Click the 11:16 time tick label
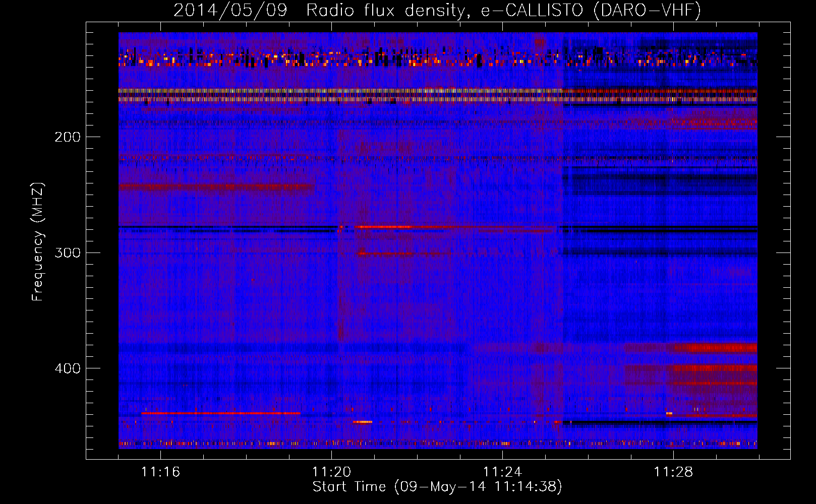 [x=160, y=472]
